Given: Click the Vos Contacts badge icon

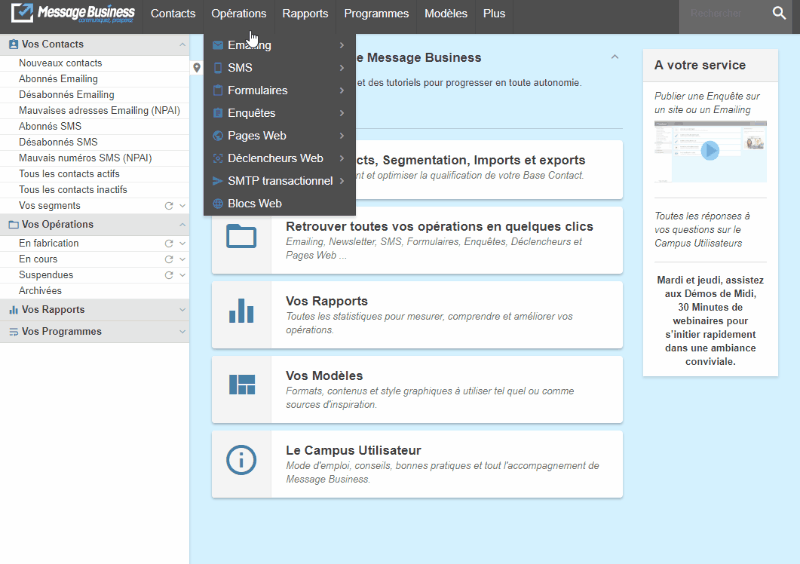Looking at the screenshot, I should pos(13,44).
